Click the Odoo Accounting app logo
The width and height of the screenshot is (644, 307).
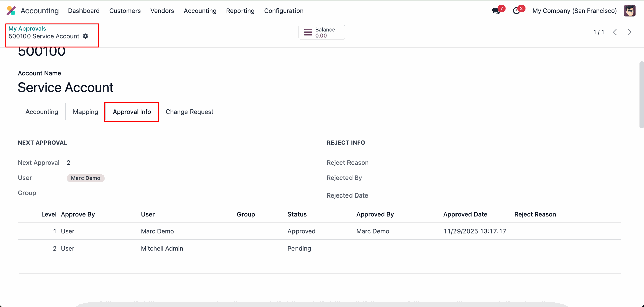11,11
